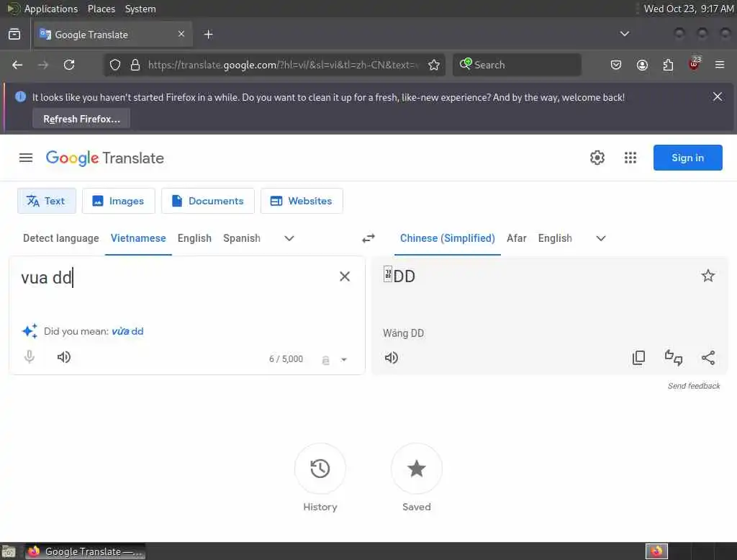Click the Refresh Firefox button
The height and width of the screenshot is (560, 737).
coord(81,119)
